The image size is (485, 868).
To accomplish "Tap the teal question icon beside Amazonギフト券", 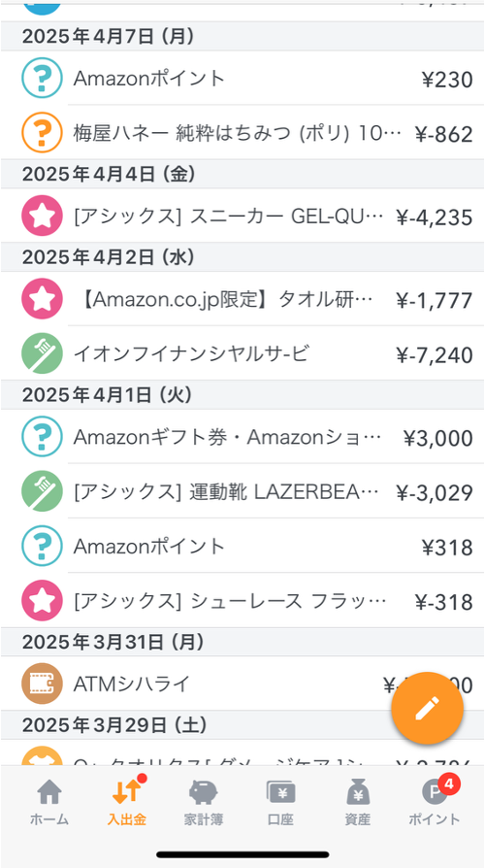I will click(42, 437).
